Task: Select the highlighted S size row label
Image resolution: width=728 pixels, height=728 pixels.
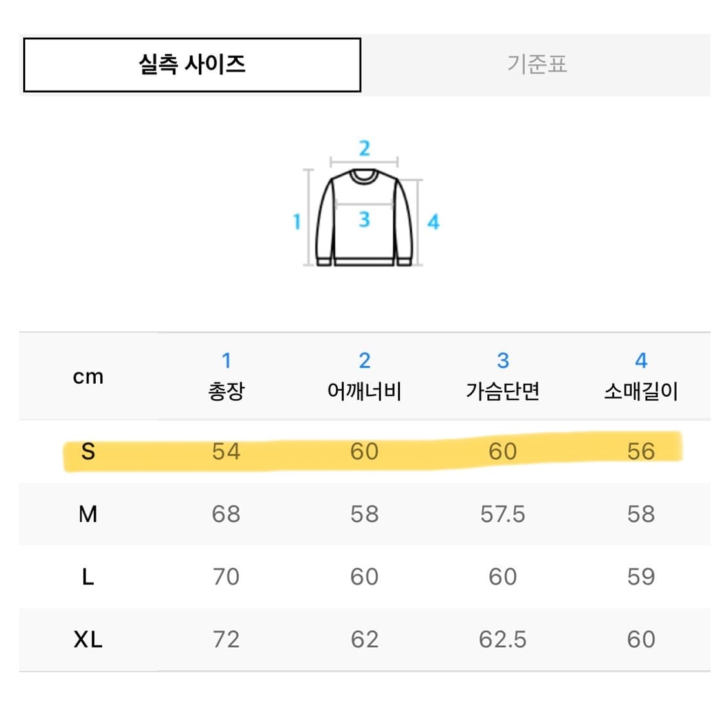Action: (88, 451)
